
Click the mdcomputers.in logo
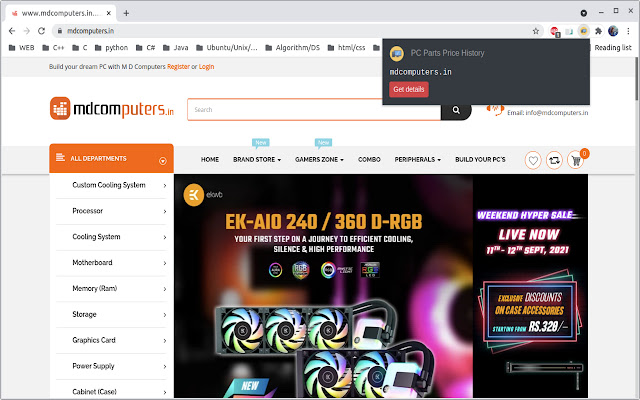(x=112, y=109)
